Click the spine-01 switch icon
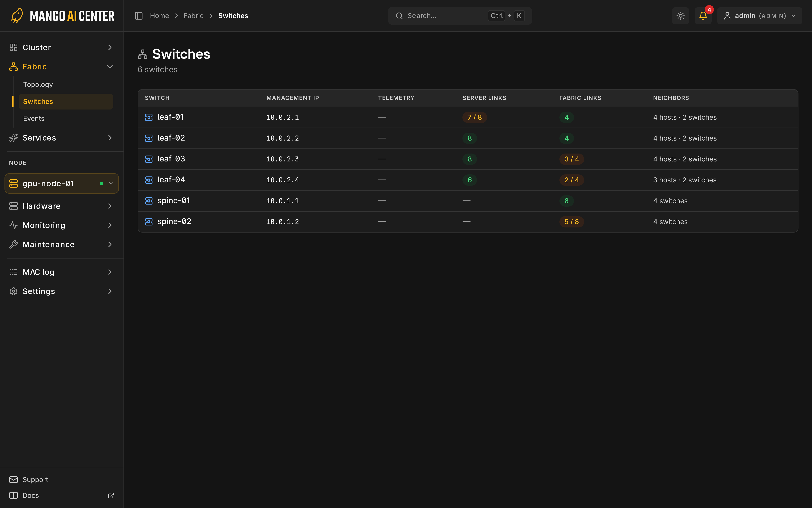812x508 pixels. (x=149, y=201)
